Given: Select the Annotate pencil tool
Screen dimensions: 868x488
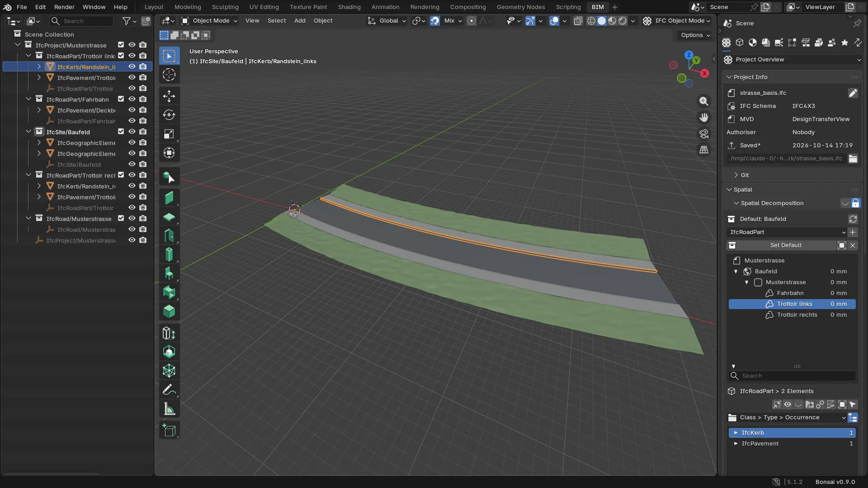Looking at the screenshot, I should 169,389.
